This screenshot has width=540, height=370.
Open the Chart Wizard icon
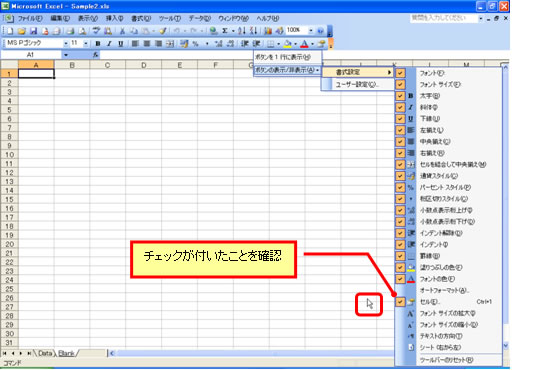(268, 31)
